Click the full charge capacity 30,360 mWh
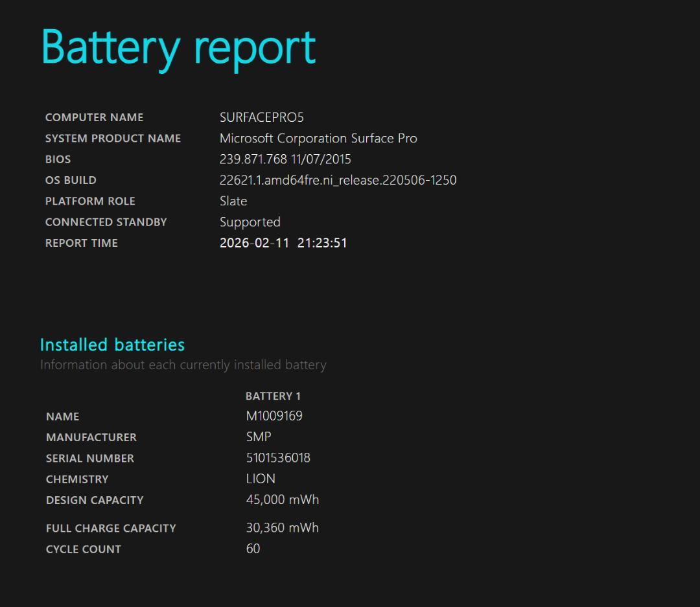 pos(283,528)
